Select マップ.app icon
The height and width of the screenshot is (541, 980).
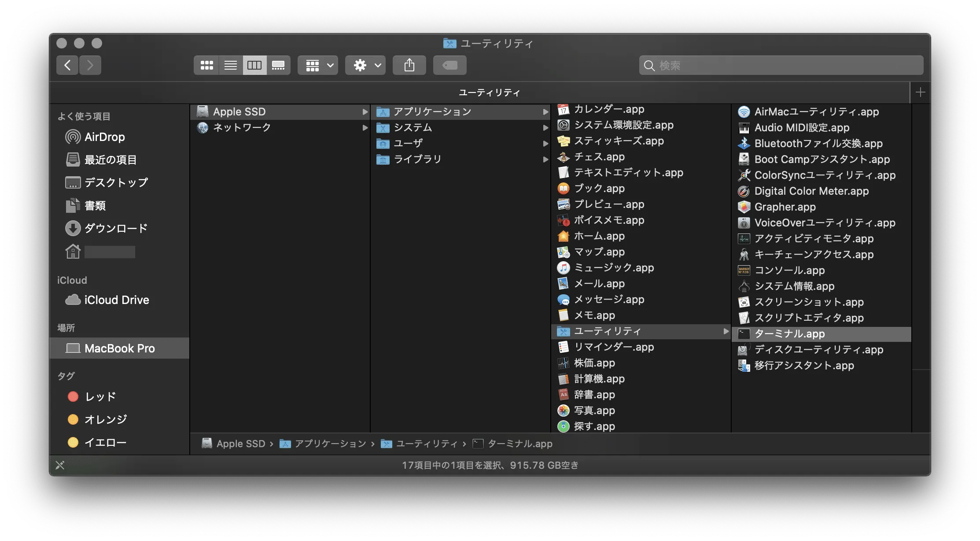[564, 252]
